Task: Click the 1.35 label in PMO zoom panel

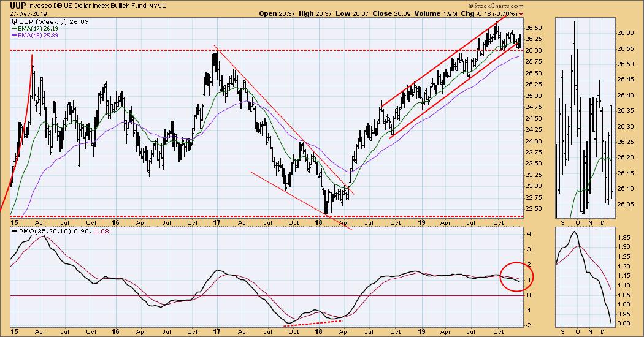Action: click(x=625, y=238)
